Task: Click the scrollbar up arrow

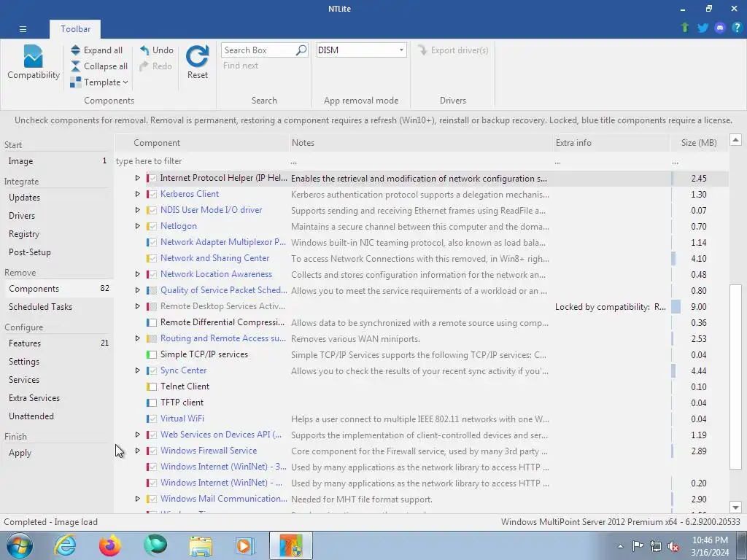Action: click(735, 140)
